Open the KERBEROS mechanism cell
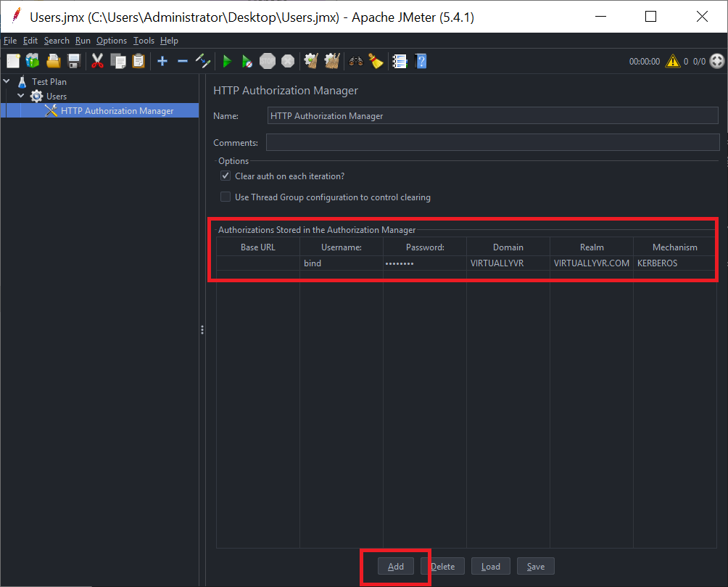The image size is (728, 587). coord(674,263)
